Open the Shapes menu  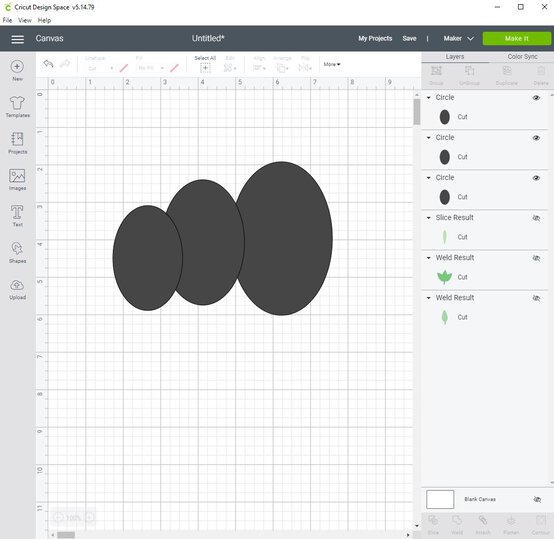17,252
